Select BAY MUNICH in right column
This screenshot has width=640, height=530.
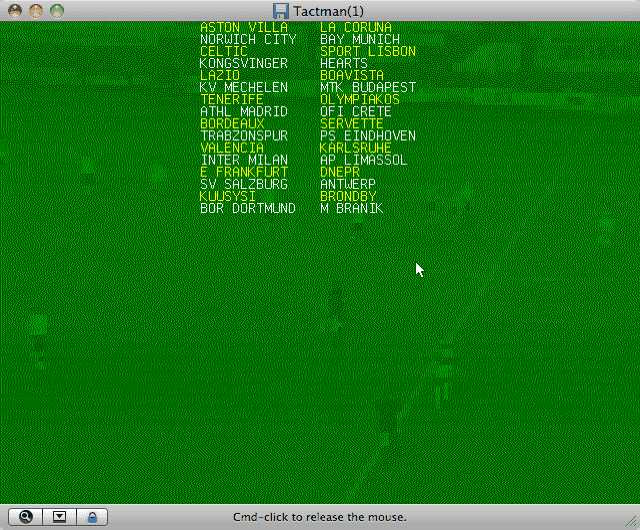[x=360, y=39]
